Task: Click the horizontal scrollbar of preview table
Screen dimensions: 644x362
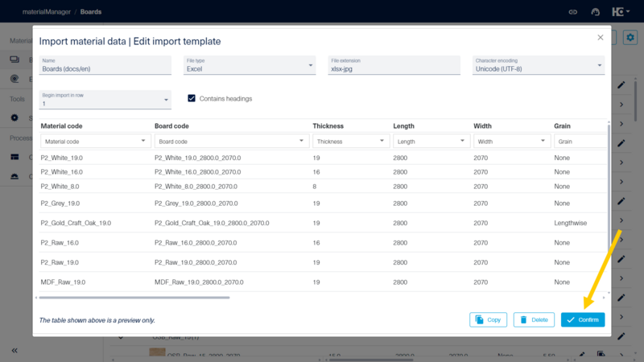Action: pos(134,298)
